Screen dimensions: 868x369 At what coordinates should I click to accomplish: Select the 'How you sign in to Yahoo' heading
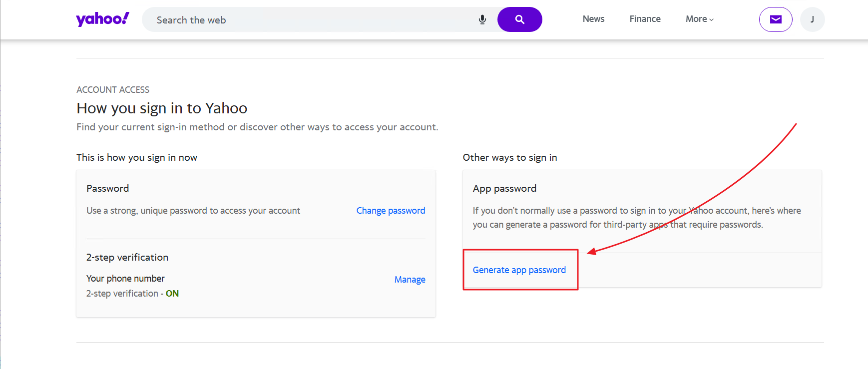click(x=162, y=108)
